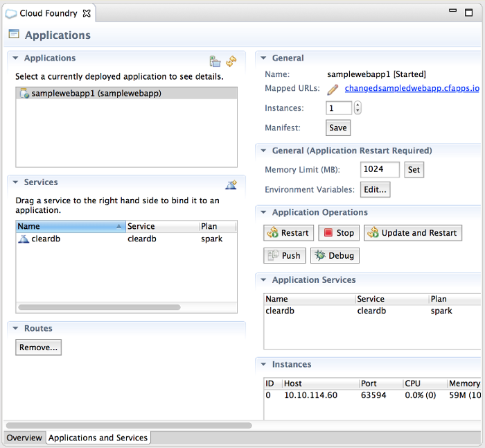Screen dimensions: 485x448
Task: Collapse the Applications section
Action: pos(15,58)
